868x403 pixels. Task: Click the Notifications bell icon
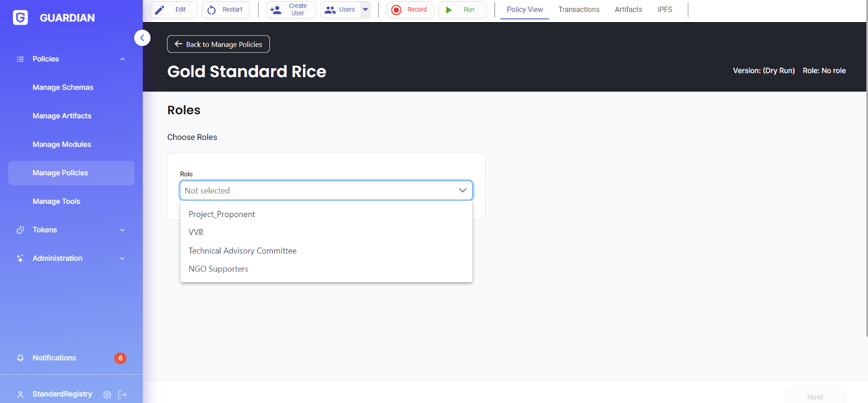(x=20, y=358)
